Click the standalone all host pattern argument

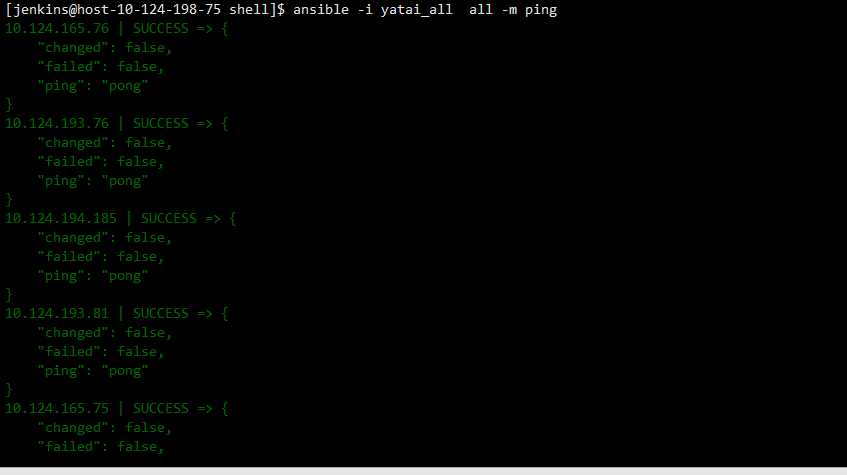click(x=481, y=10)
